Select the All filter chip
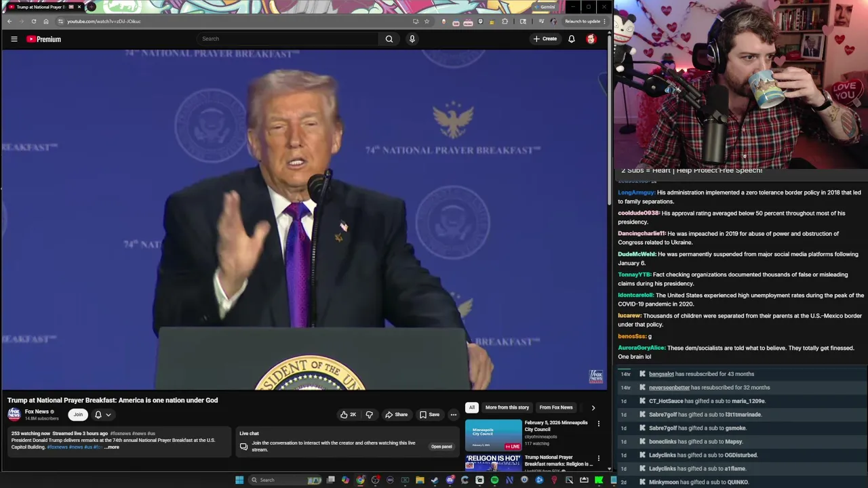The width and height of the screenshot is (868, 488). click(472, 407)
